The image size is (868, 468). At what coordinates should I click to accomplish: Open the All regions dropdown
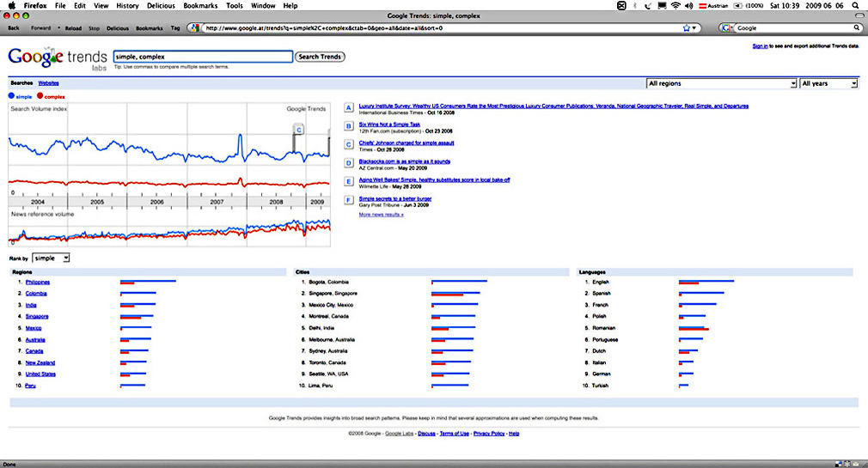[722, 83]
